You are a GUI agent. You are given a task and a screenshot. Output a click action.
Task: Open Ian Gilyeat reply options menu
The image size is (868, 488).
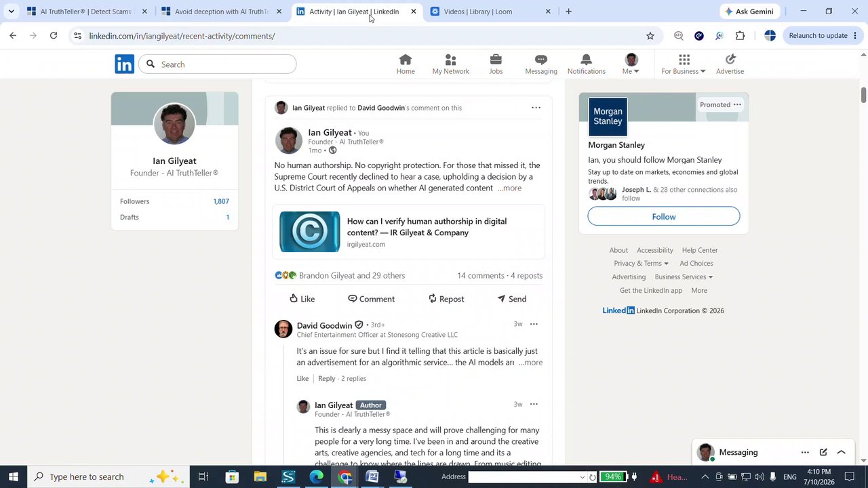(534, 404)
